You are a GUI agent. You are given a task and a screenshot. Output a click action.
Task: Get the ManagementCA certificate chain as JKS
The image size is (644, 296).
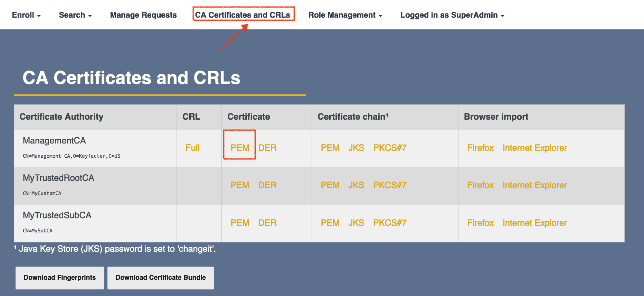(356, 148)
